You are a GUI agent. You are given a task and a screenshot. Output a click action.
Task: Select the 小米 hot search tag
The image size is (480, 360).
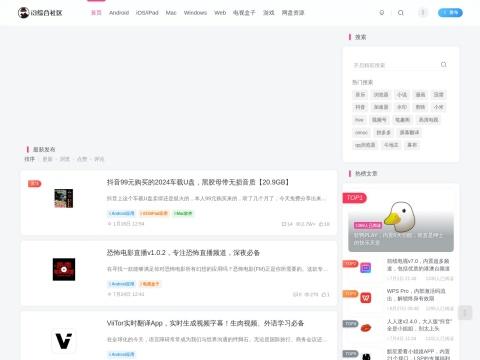(439, 107)
